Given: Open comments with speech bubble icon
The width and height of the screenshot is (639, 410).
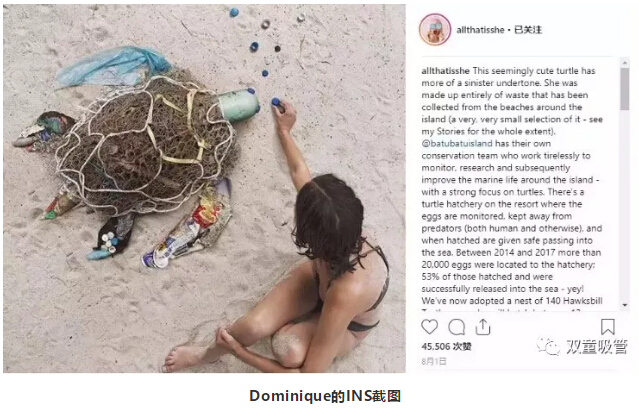Looking at the screenshot, I should click(x=456, y=327).
